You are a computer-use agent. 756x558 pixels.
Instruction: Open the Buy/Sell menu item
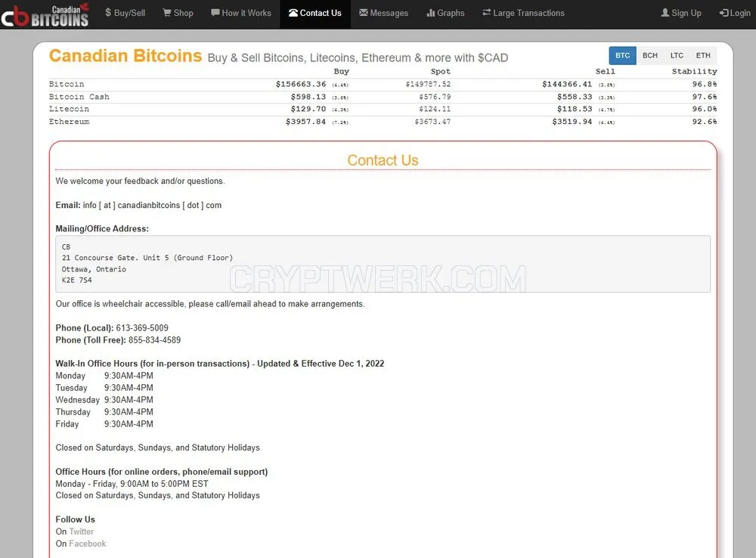(x=125, y=13)
